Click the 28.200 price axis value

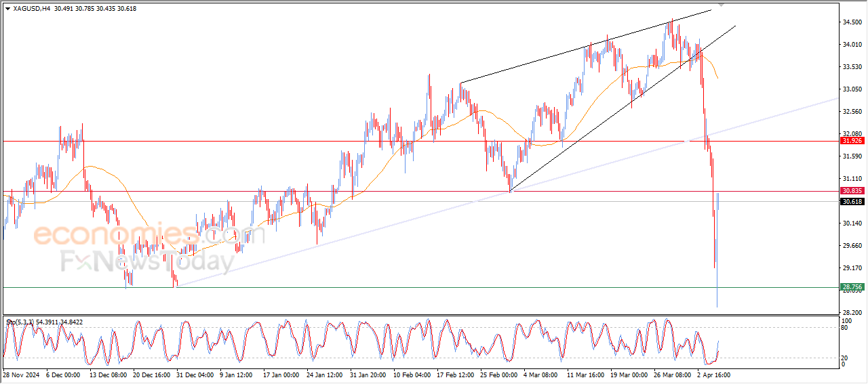click(852, 313)
